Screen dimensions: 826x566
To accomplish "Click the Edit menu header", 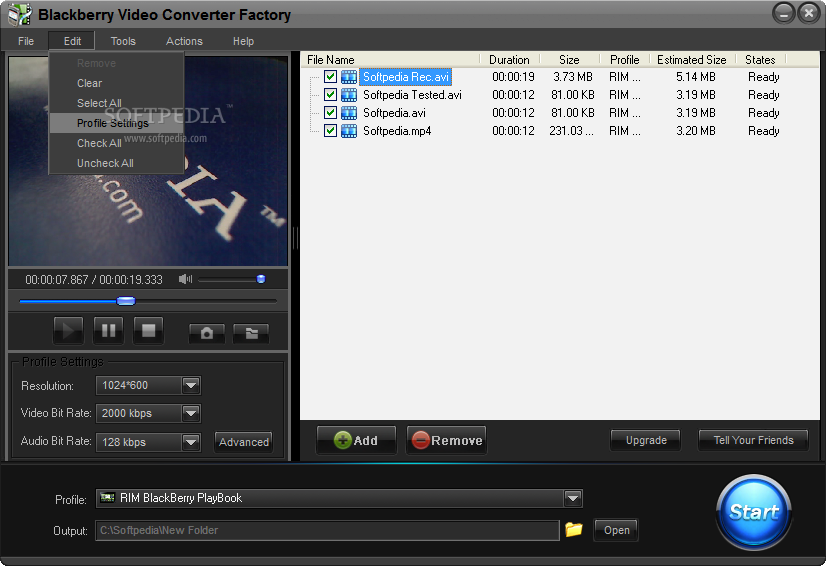I will pos(72,41).
